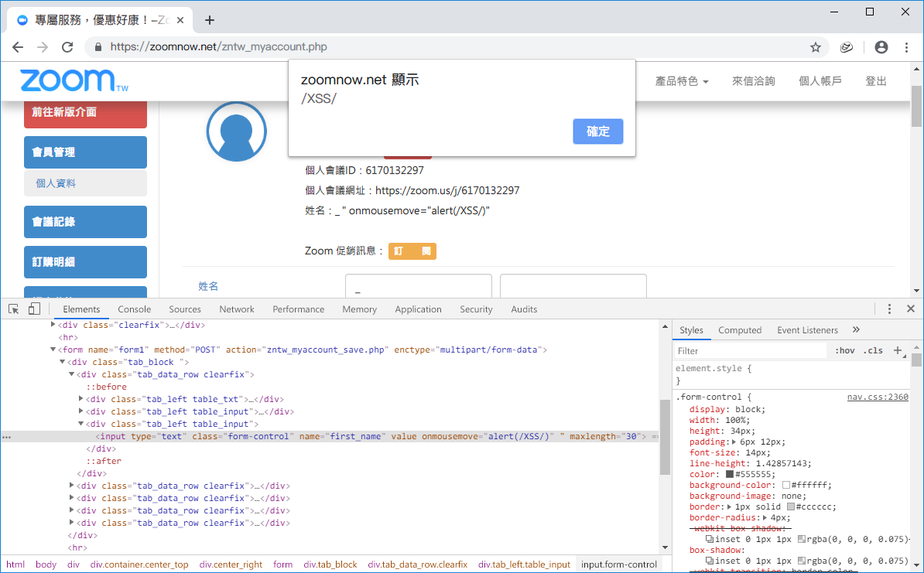Image resolution: width=924 pixels, height=573 pixels.
Task: Close the Zoom browser tab
Action: pos(180,20)
